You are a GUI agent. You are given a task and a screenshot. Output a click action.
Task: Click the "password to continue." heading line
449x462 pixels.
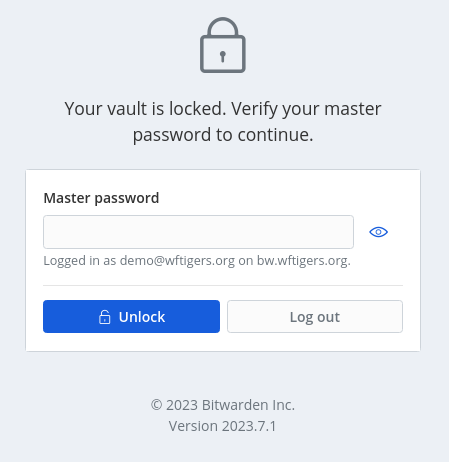(x=223, y=135)
